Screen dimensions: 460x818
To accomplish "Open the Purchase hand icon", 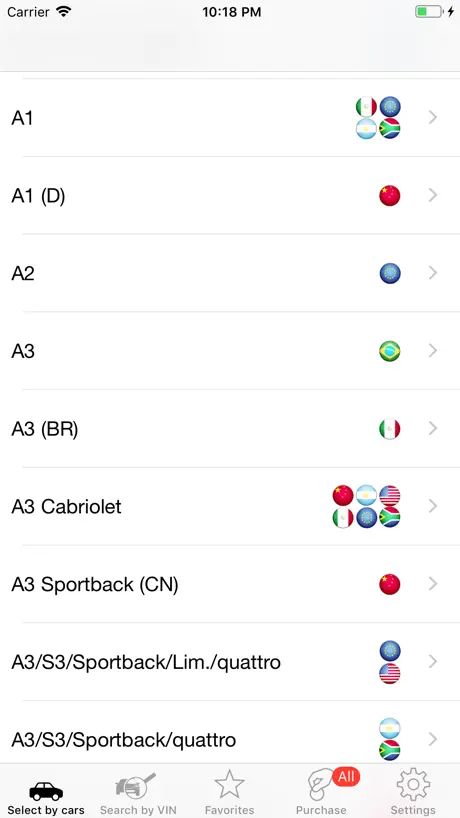I will tap(320, 785).
